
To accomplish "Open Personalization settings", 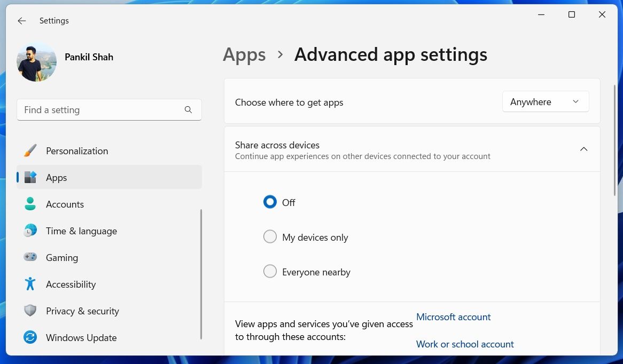I will [x=109, y=151].
